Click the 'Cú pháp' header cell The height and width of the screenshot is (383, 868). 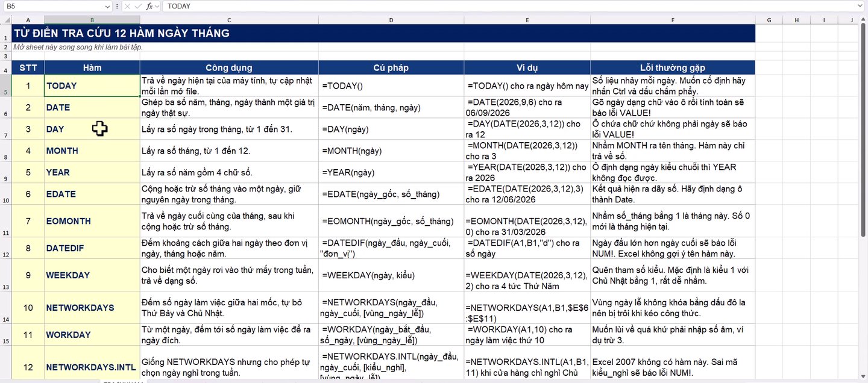391,67
